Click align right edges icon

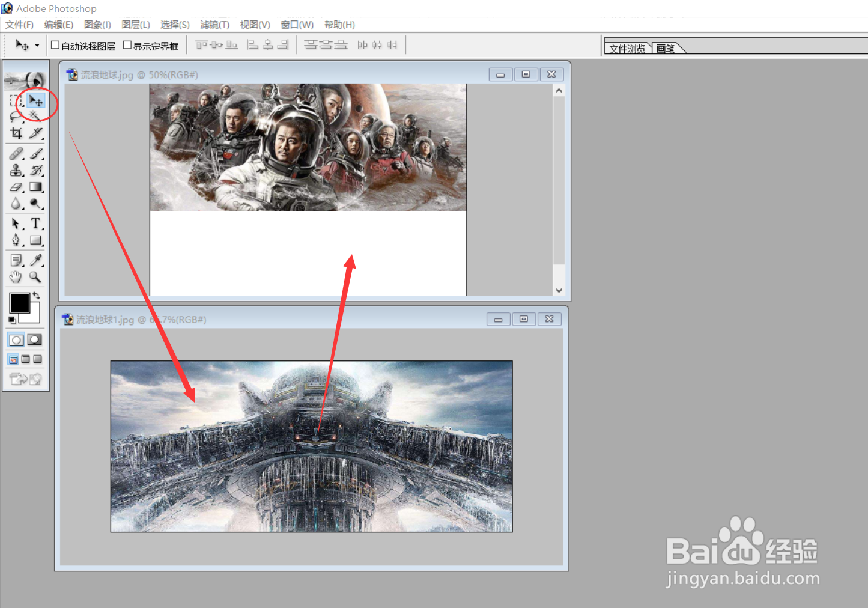283,45
